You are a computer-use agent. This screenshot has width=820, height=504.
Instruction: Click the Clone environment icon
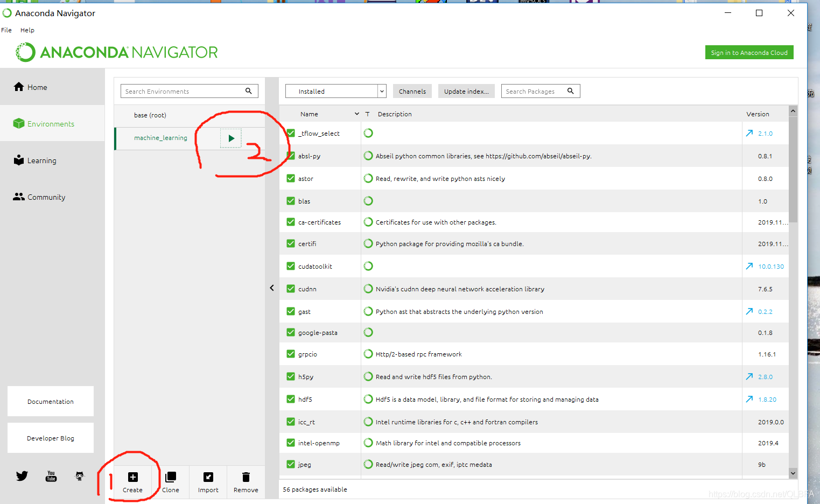[171, 477]
